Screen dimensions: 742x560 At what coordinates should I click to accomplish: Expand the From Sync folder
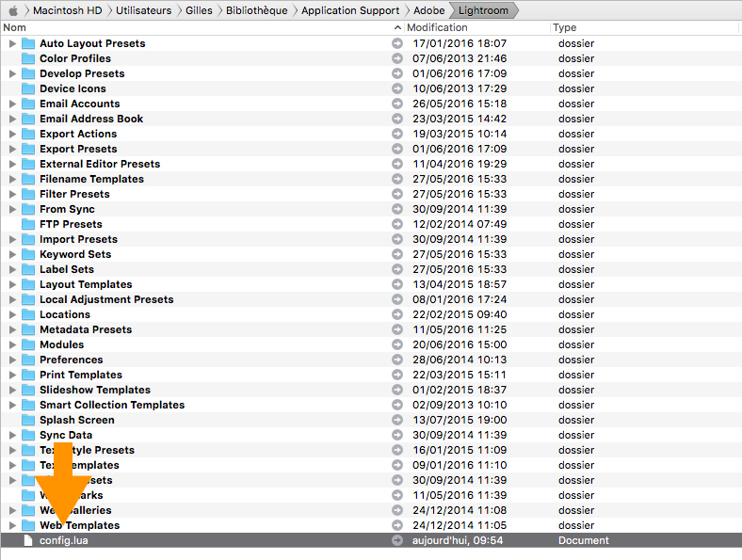(x=12, y=209)
